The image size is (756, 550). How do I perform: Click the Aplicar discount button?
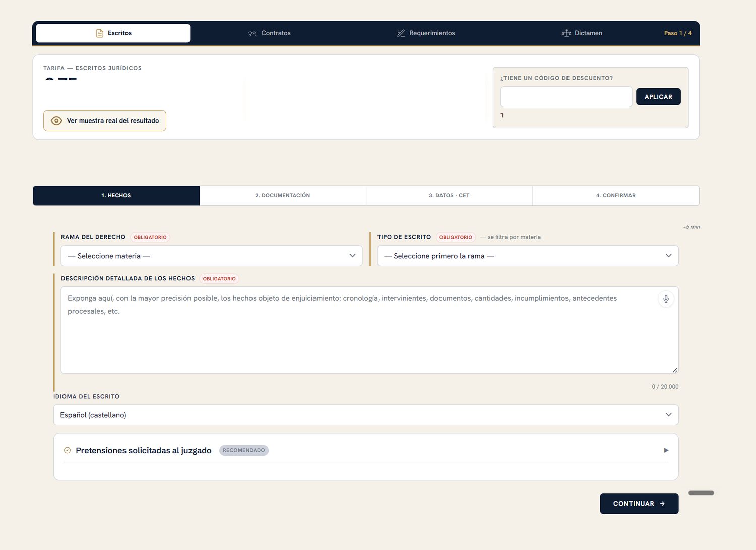658,97
